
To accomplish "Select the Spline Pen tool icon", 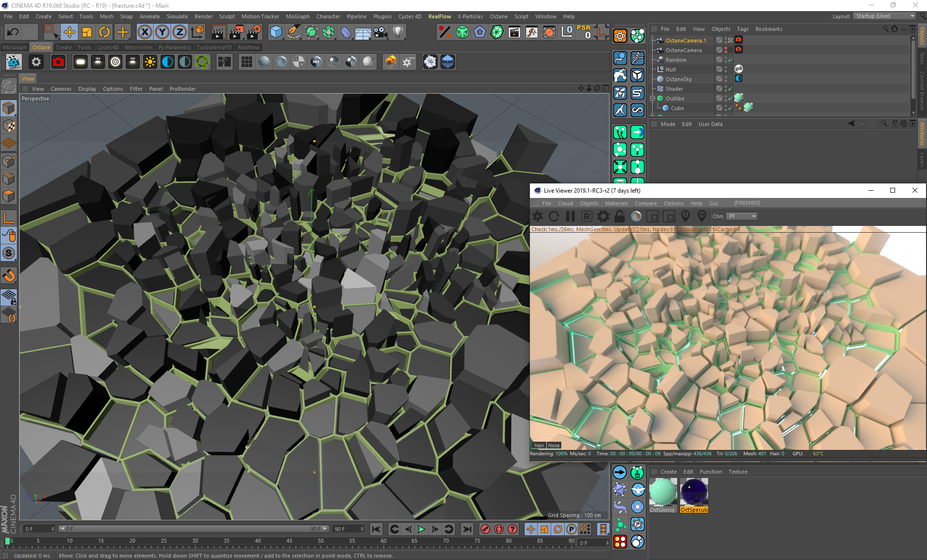I will coord(293,32).
